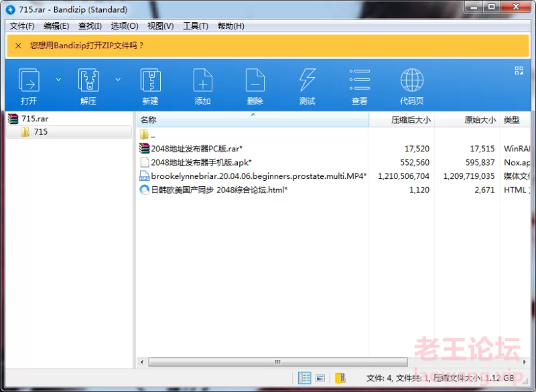Image resolution: width=536 pixels, height=392 pixels.
Task: Click the Add (添加) file icon
Action: pos(203,80)
